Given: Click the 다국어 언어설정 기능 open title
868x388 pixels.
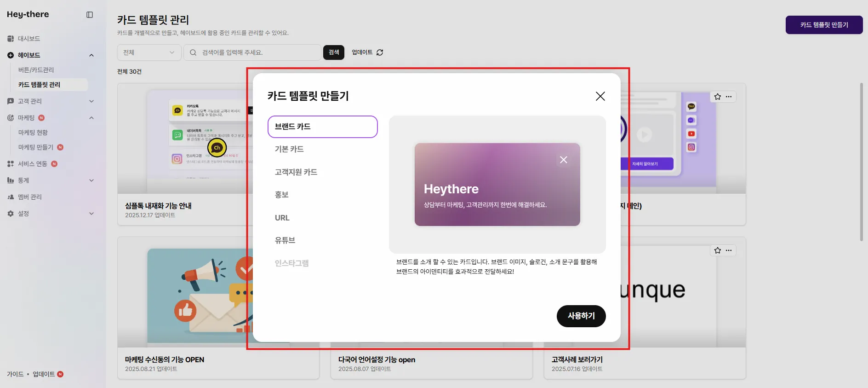Looking at the screenshot, I should coord(377,360).
